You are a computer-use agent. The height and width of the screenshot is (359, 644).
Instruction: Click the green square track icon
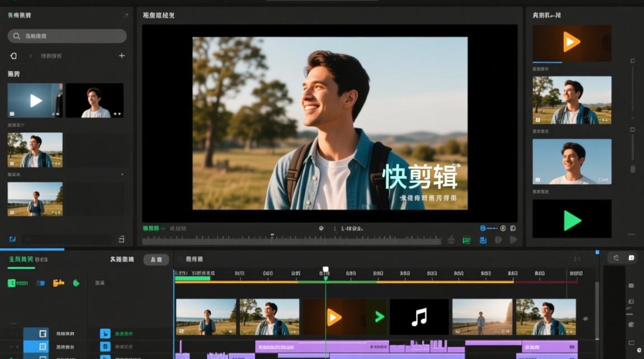[x=11, y=283]
